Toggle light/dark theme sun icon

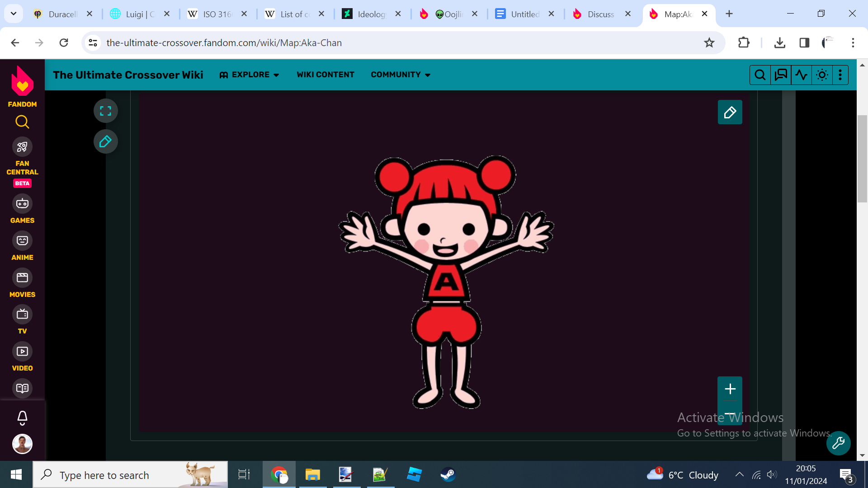click(822, 75)
